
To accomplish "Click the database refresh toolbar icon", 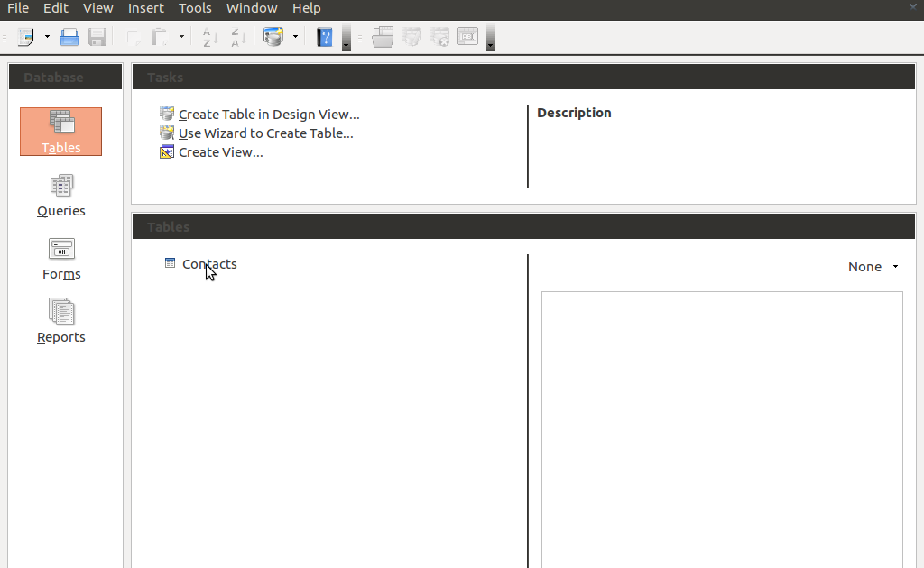I will pyautogui.click(x=273, y=37).
